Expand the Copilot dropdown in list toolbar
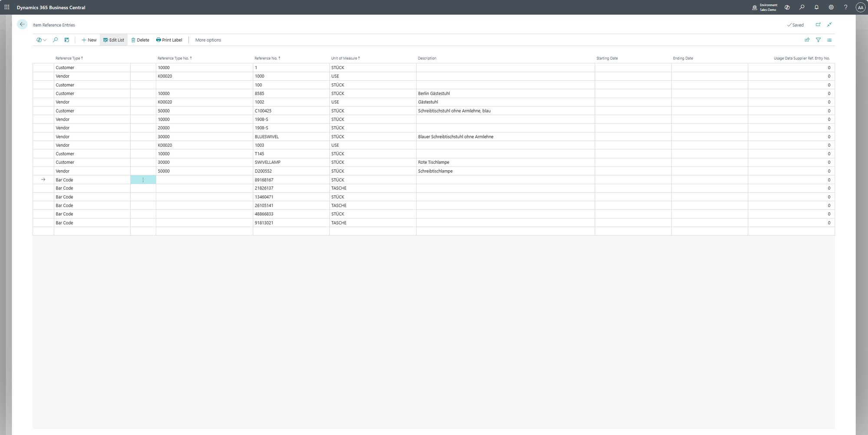 (x=42, y=40)
